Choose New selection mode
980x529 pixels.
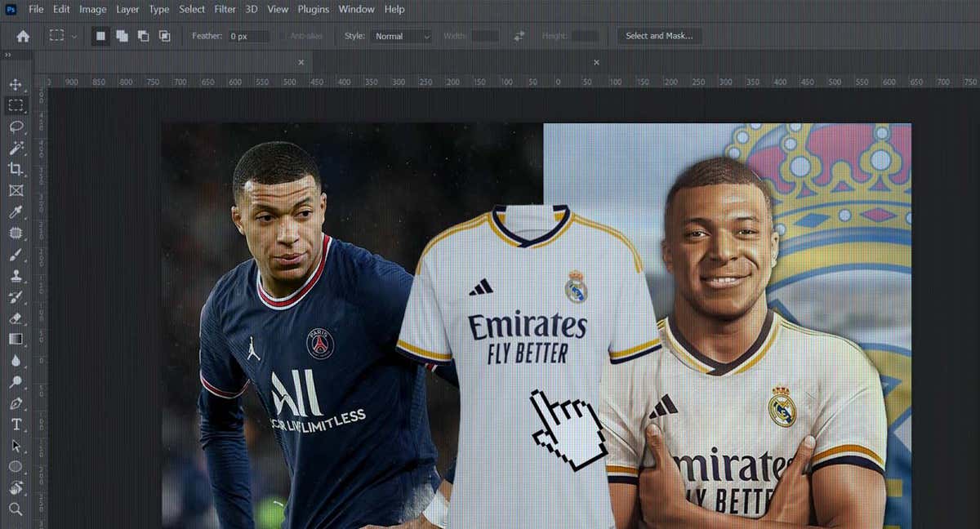click(x=100, y=36)
